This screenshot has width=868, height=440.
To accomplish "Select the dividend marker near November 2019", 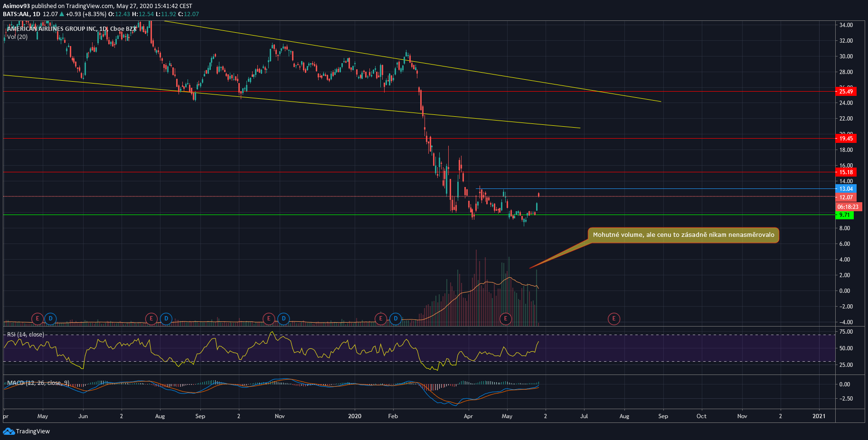I will pos(283,318).
